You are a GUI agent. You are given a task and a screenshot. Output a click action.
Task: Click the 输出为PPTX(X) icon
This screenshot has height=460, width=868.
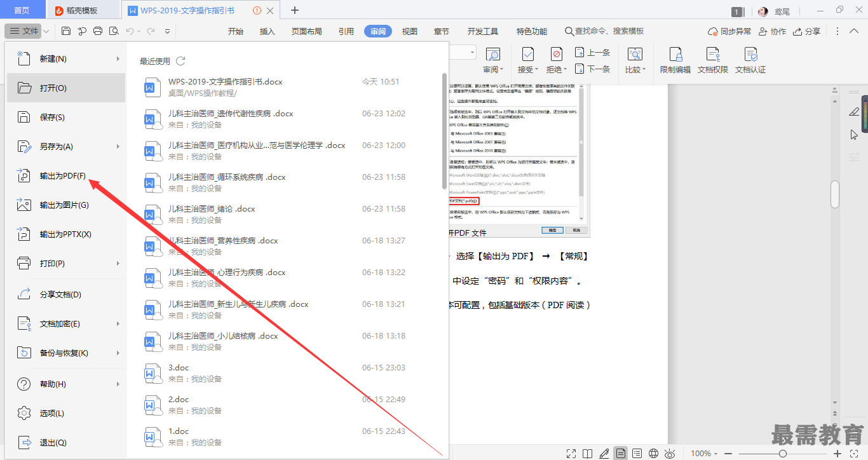tap(24, 234)
